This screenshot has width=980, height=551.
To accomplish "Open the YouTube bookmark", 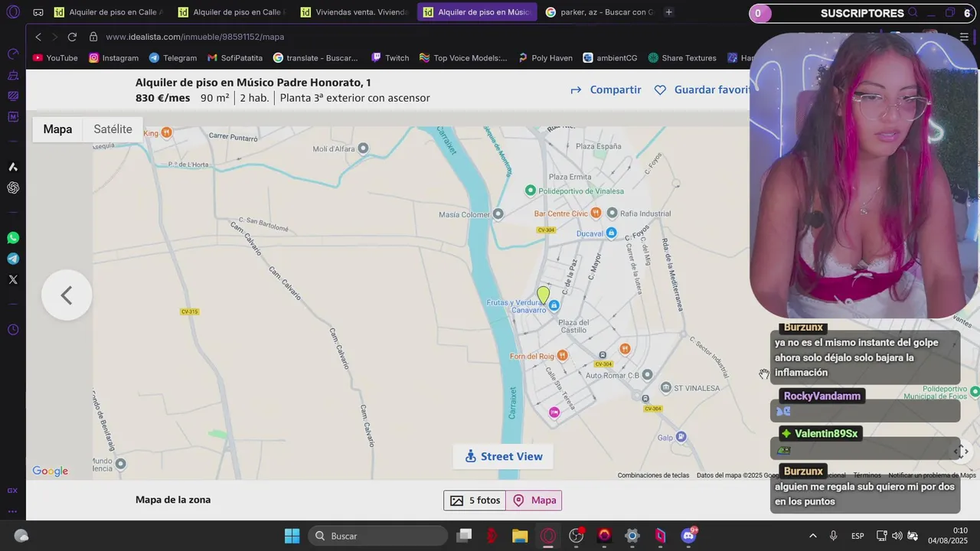I will point(55,58).
